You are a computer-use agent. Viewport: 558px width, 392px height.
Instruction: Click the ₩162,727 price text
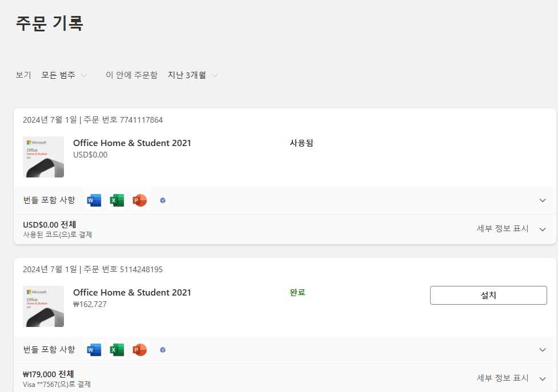click(90, 305)
